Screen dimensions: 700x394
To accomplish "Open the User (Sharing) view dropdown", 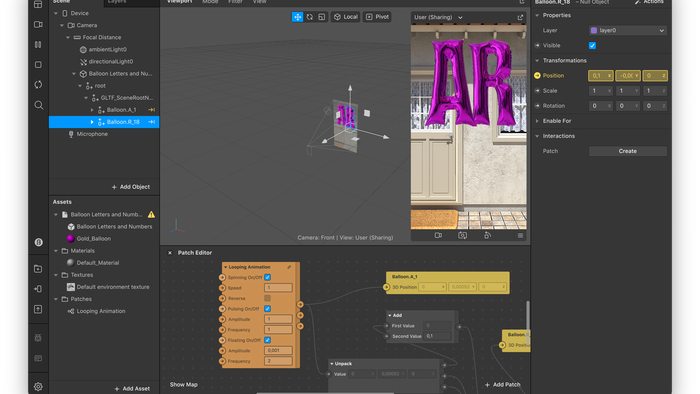I will pyautogui.click(x=438, y=17).
